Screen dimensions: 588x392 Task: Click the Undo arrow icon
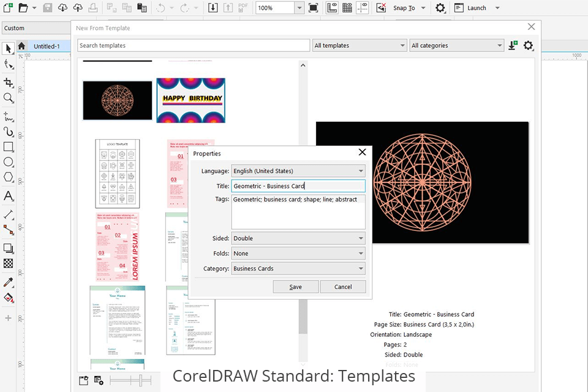[x=160, y=7]
